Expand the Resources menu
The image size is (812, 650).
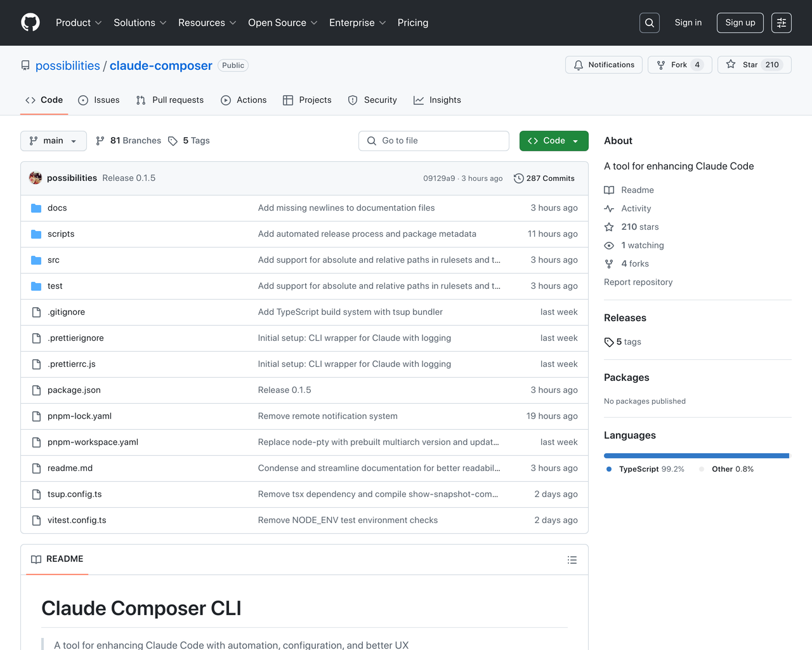207,23
